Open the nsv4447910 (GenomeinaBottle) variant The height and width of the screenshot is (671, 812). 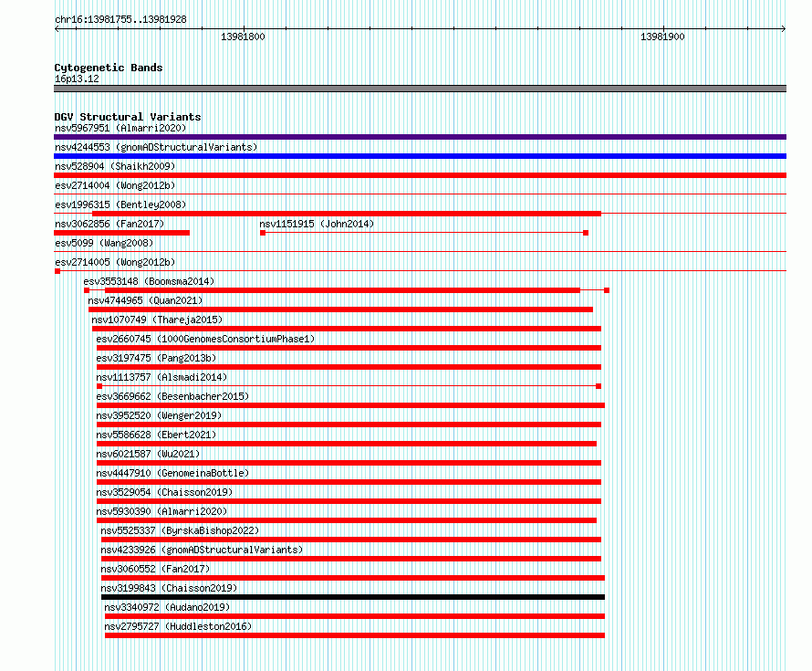pos(172,473)
